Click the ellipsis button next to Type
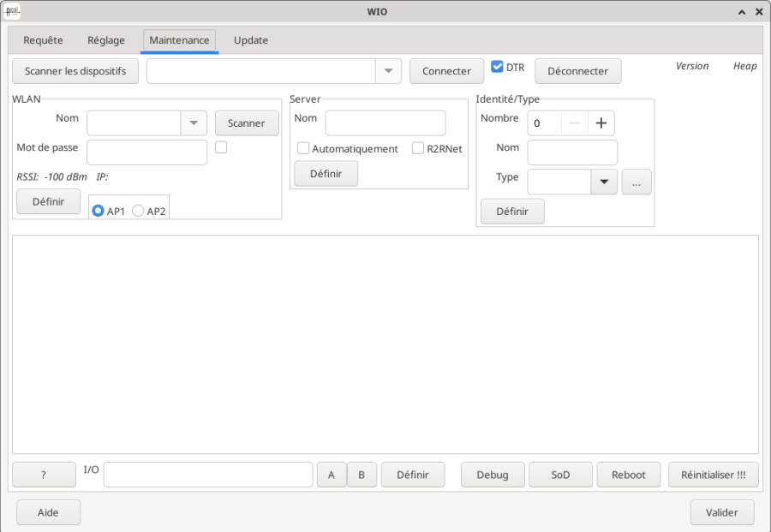The image size is (771, 532). point(637,182)
